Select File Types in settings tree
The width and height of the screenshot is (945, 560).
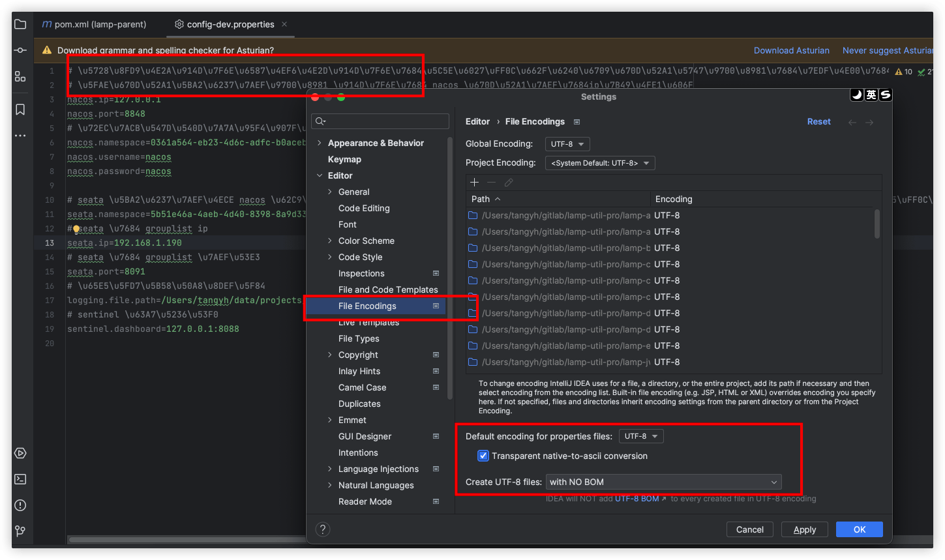[359, 338]
